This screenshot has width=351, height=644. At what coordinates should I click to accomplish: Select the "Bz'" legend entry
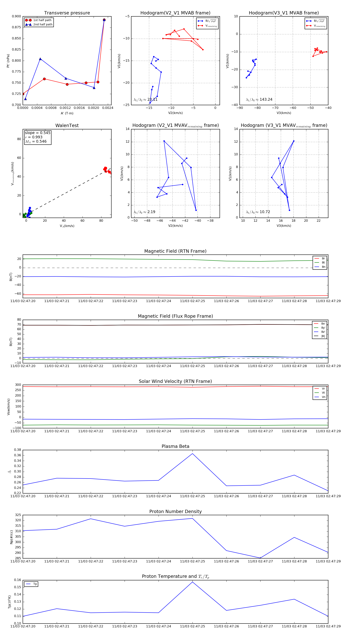(320, 332)
